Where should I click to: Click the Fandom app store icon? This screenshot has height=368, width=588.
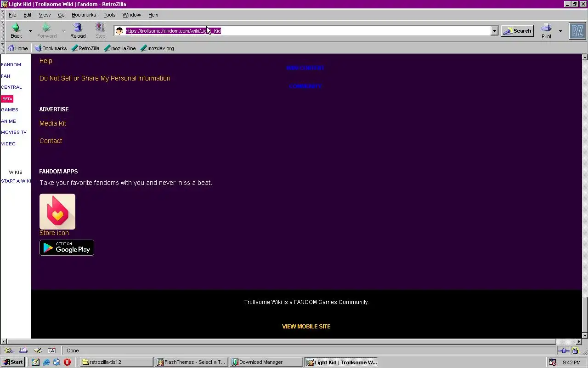(x=57, y=212)
